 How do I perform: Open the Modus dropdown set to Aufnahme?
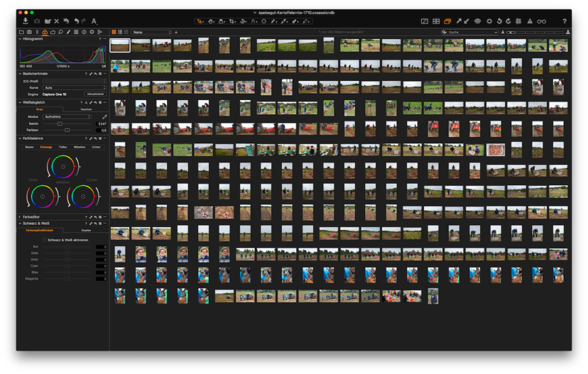coord(67,116)
